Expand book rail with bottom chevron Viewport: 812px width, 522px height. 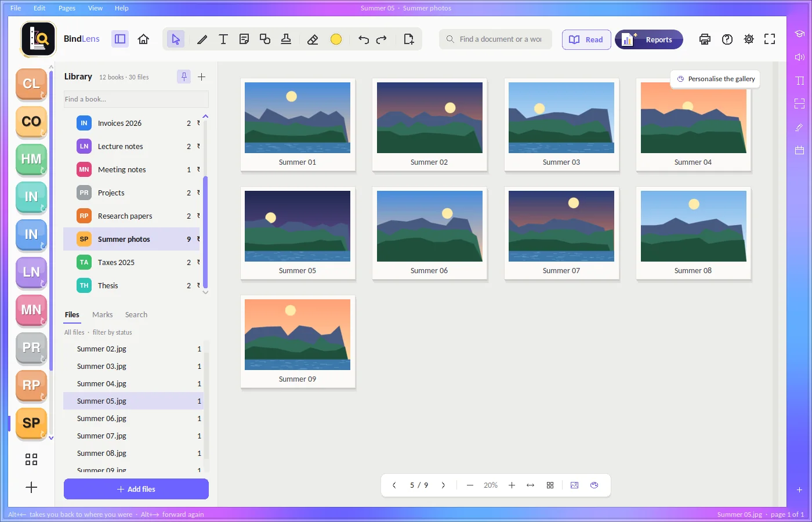[x=51, y=438]
